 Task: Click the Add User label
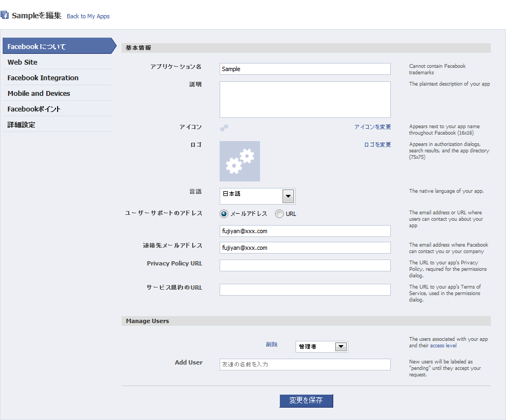[x=189, y=362]
